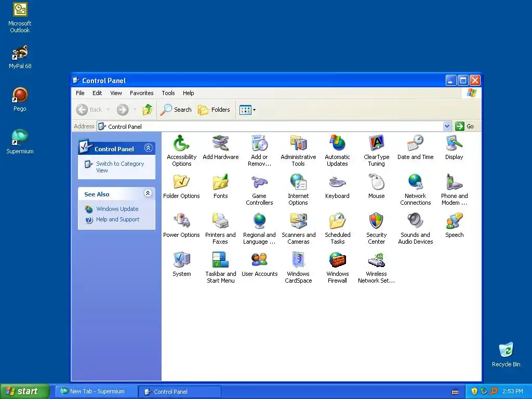Click the Start button
532x399 pixels.
[25, 391]
